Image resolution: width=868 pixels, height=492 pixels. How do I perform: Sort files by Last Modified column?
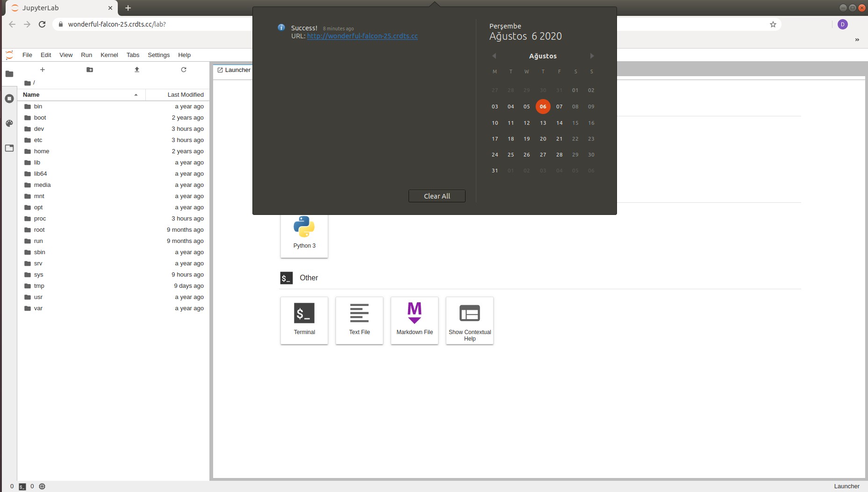178,95
